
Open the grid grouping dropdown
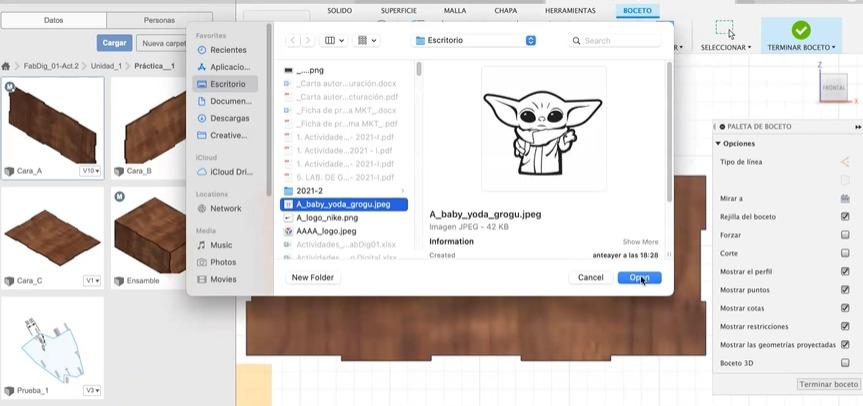click(x=367, y=40)
